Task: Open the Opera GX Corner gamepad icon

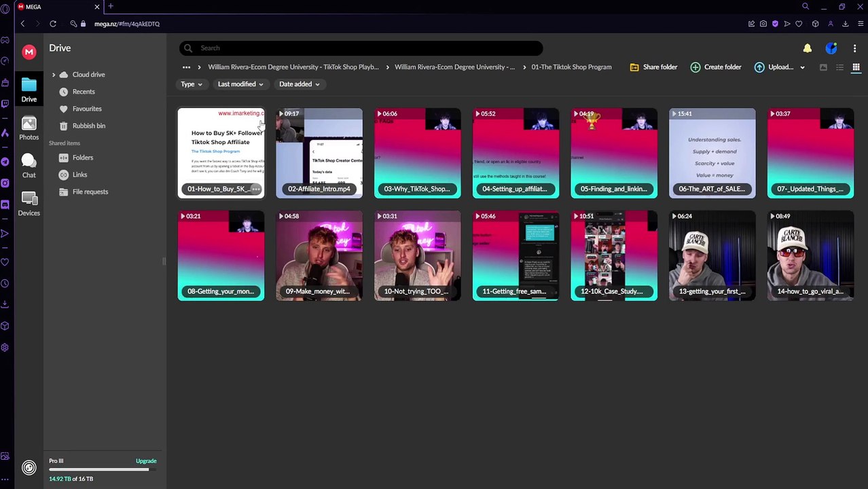Action: click(x=5, y=40)
